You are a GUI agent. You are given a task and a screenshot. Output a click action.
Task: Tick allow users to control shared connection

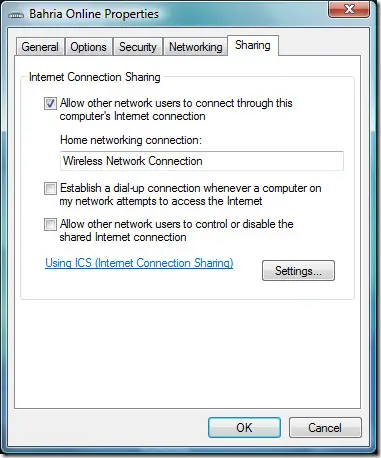(50, 224)
